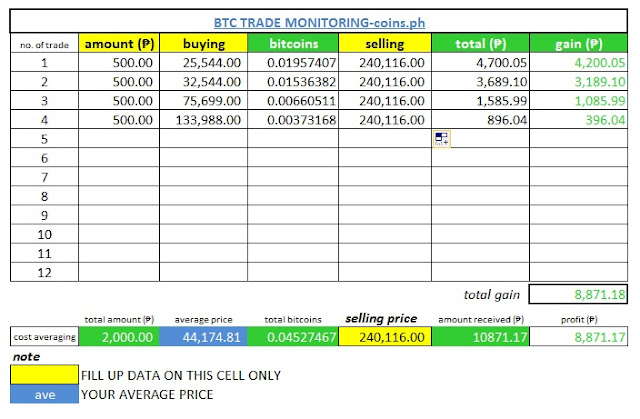Click the yellow note legend cell
Screen dimensions: 640x419
[x=44, y=375]
